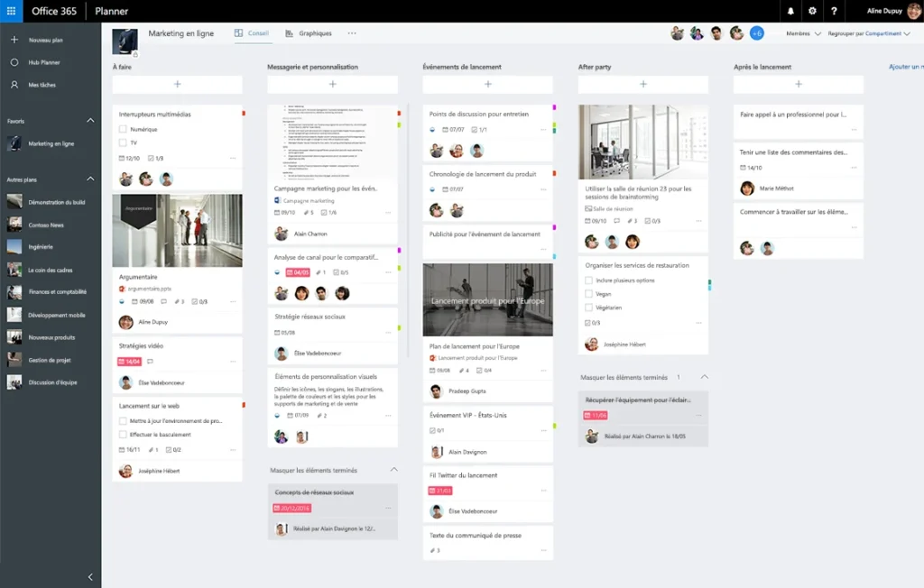This screenshot has height=588, width=924.
Task: Open the Membres dropdown
Action: [x=803, y=33]
